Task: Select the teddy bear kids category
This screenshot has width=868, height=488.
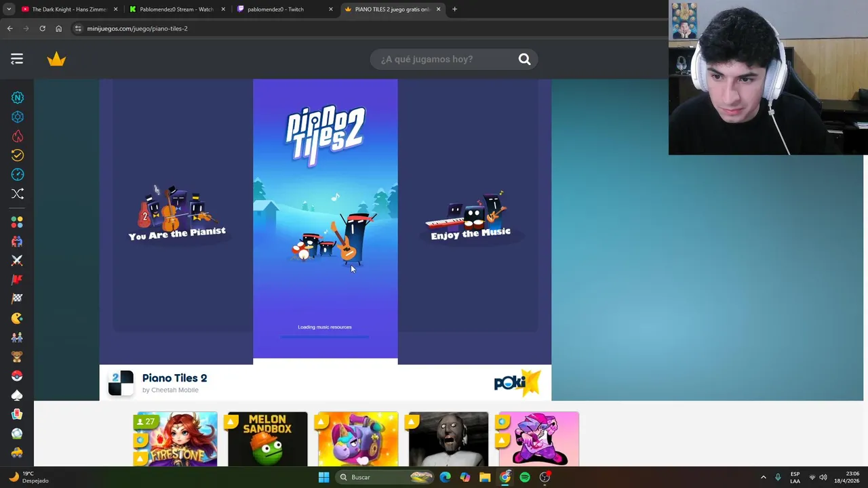Action: [17, 357]
